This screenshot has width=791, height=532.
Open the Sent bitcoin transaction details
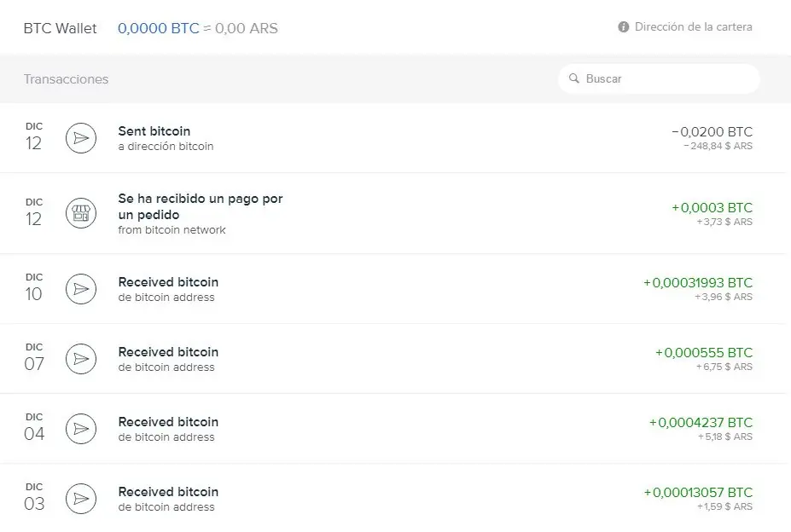tap(154, 131)
